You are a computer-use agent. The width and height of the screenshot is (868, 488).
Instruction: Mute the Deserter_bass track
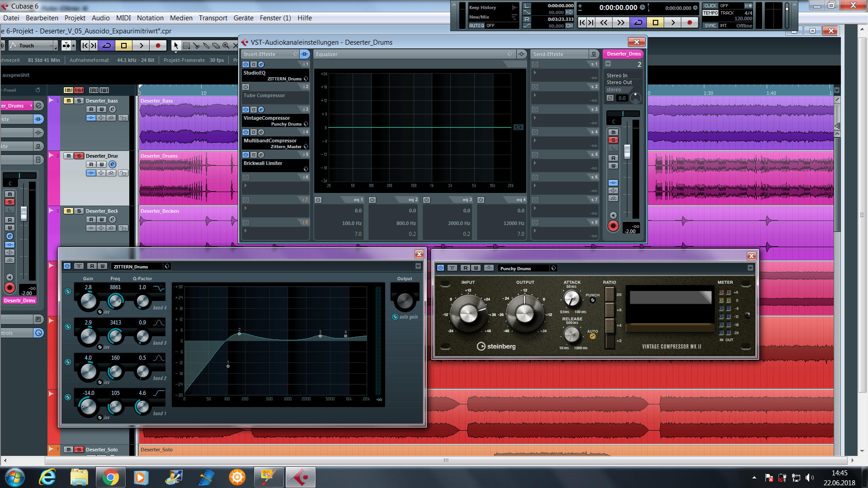68,101
